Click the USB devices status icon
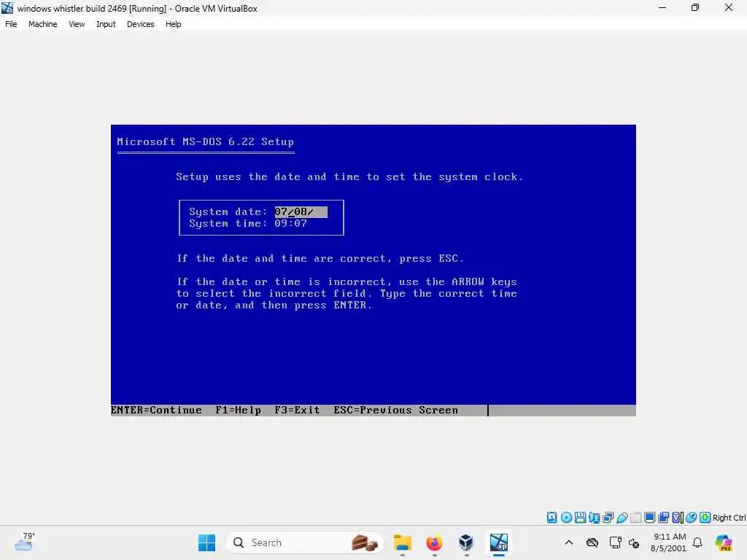747x560 pixels. point(622,518)
